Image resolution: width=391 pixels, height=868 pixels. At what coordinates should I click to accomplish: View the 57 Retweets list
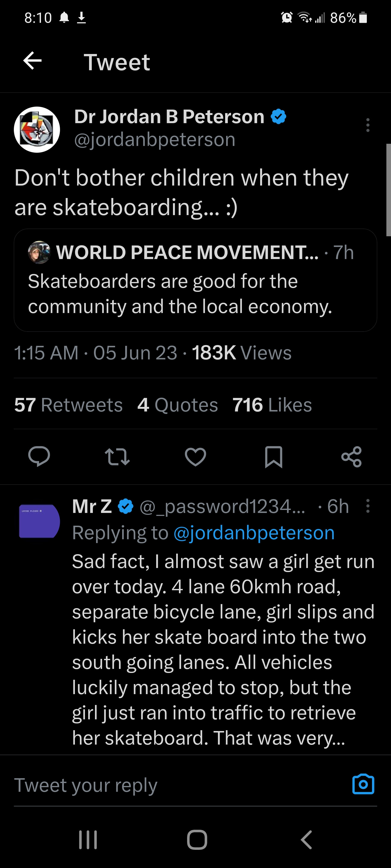(68, 405)
